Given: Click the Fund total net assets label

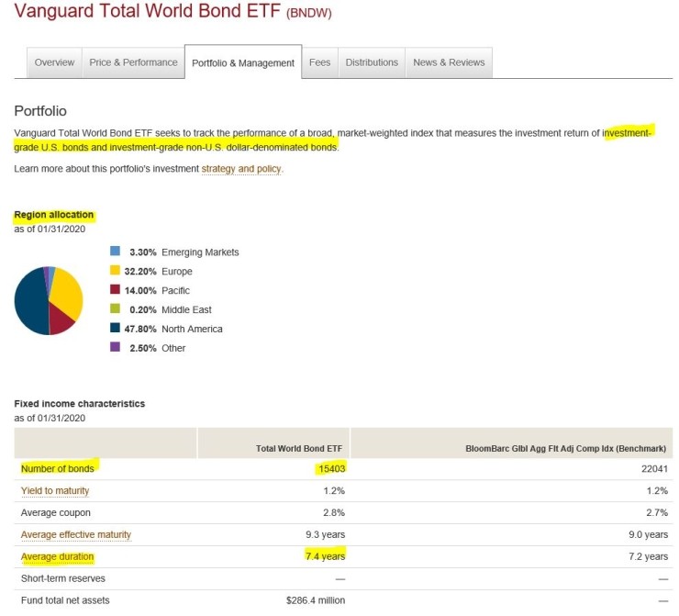Looking at the screenshot, I should click(65, 600).
